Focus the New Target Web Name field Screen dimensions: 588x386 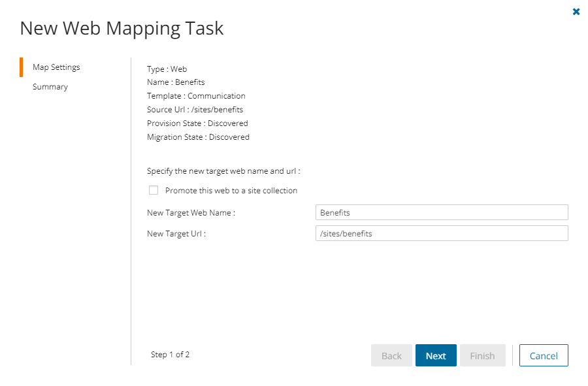[x=442, y=213]
